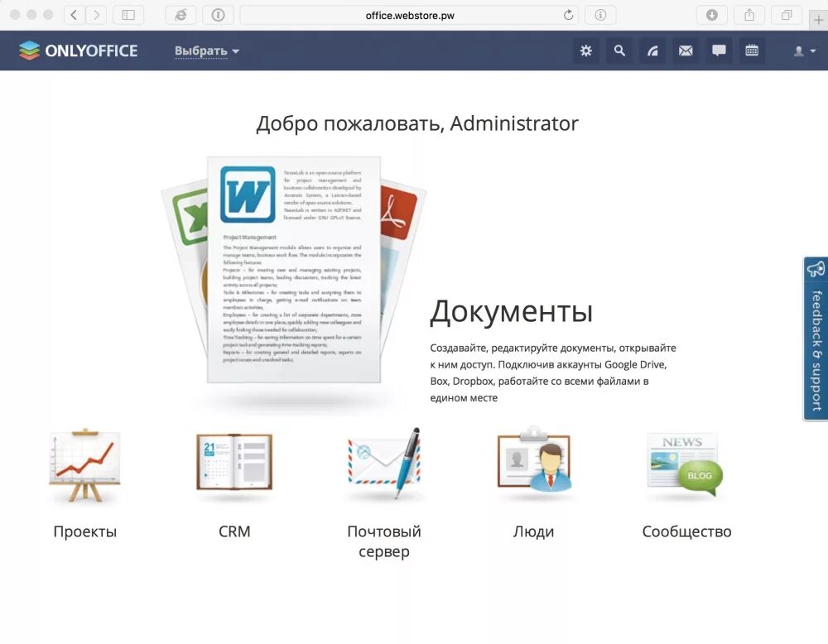Click the welcome Administrator heading text

417,123
